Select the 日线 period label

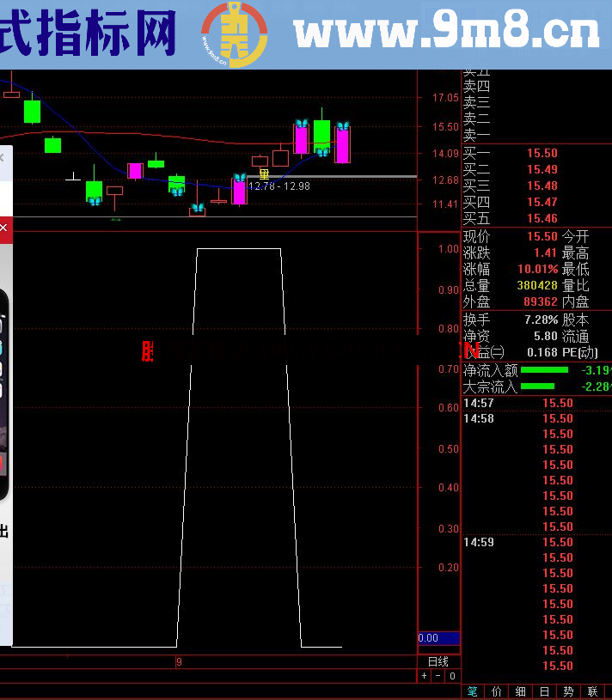438,661
